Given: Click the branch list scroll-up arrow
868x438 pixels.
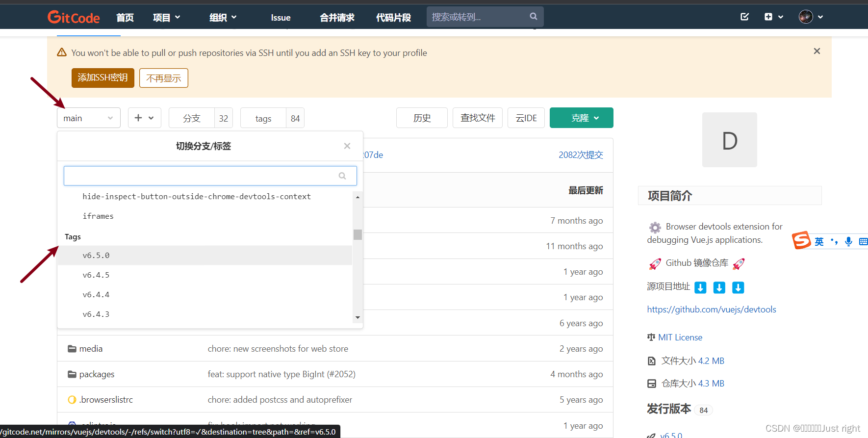Looking at the screenshot, I should coord(357,197).
